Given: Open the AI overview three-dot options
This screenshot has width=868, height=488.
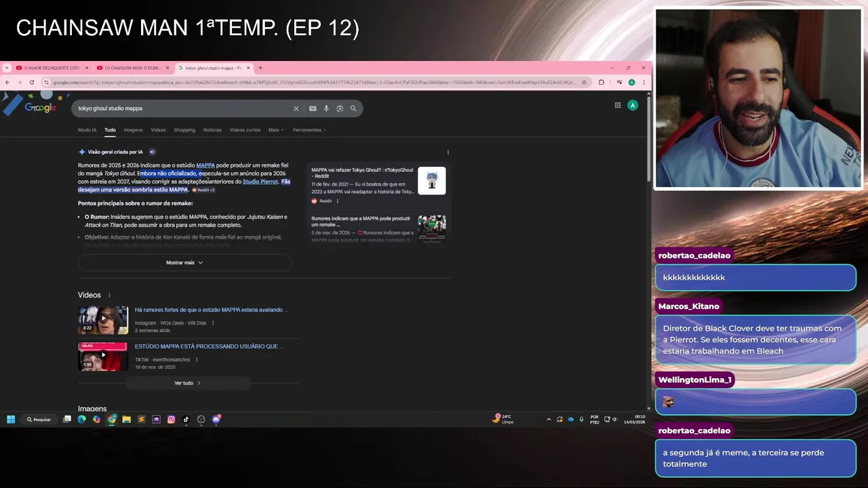Looking at the screenshot, I should coord(448,152).
